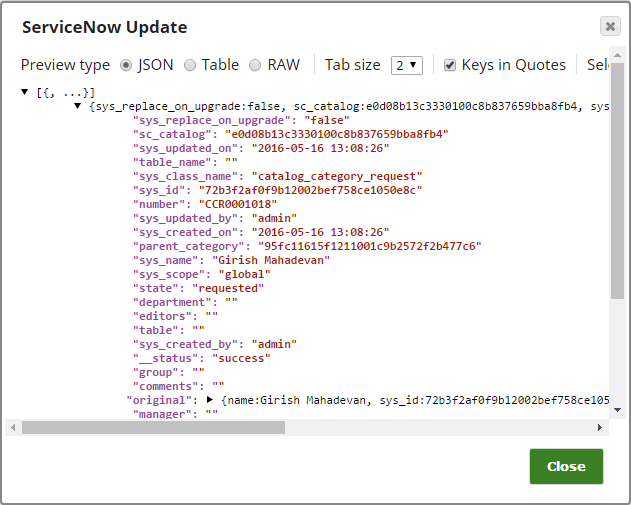
Task: Open the Tab size dropdown
Action: point(406,65)
